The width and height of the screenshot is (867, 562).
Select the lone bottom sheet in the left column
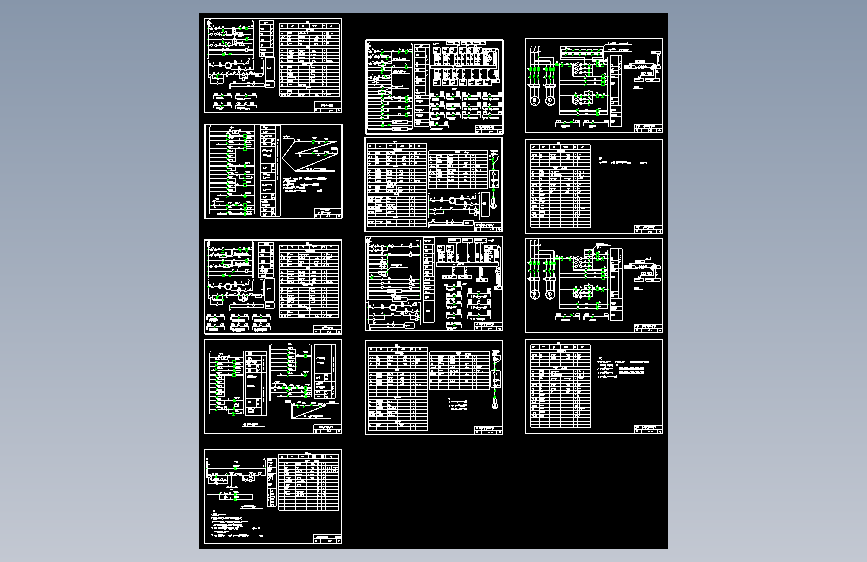point(273,497)
